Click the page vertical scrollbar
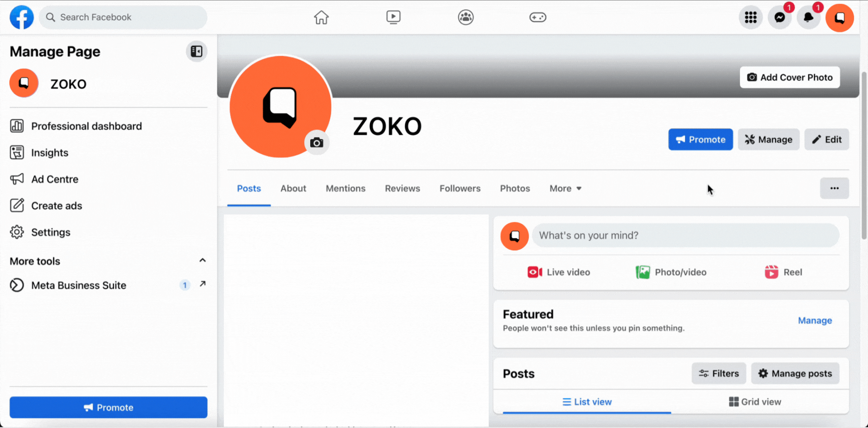This screenshot has width=868, height=428. [864, 155]
